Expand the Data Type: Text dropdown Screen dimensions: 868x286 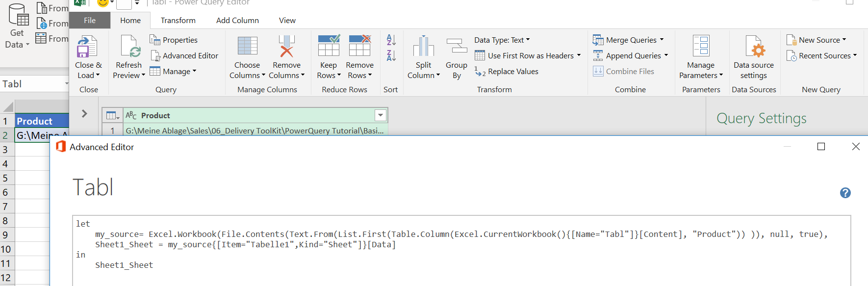tap(528, 40)
